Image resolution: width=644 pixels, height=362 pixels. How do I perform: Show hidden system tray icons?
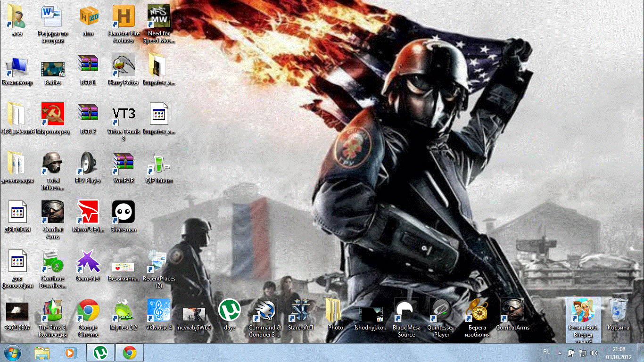[560, 353]
